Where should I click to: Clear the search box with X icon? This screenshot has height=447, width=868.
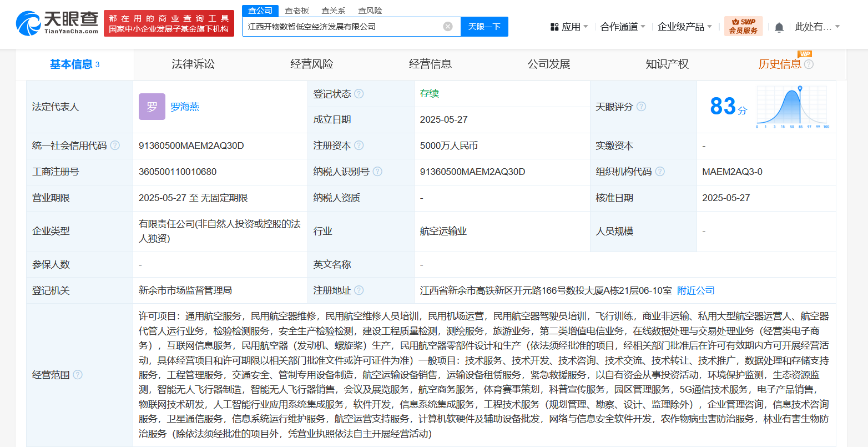(x=448, y=27)
